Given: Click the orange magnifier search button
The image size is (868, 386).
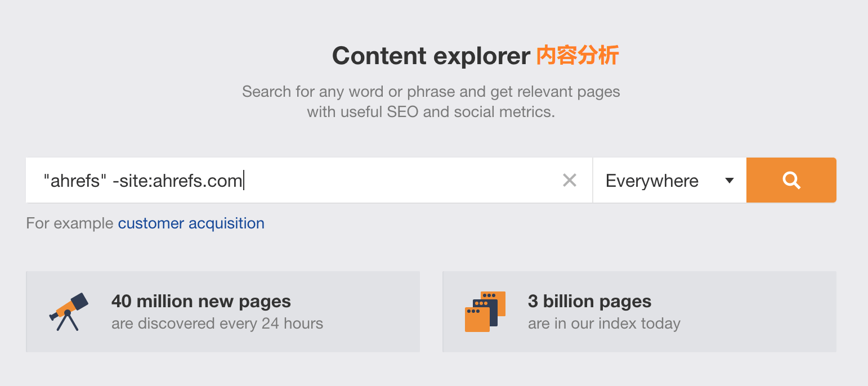Looking at the screenshot, I should (x=791, y=180).
